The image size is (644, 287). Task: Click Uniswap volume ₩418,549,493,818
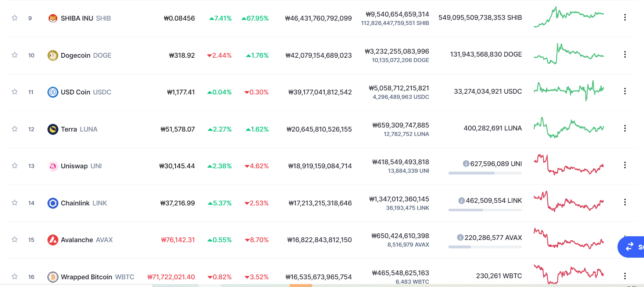[x=401, y=162]
